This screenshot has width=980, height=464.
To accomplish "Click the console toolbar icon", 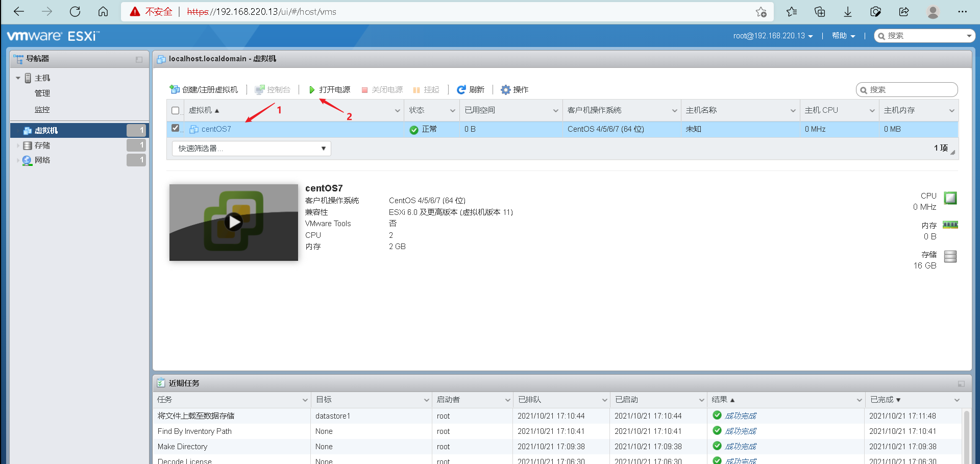I will coord(260,90).
